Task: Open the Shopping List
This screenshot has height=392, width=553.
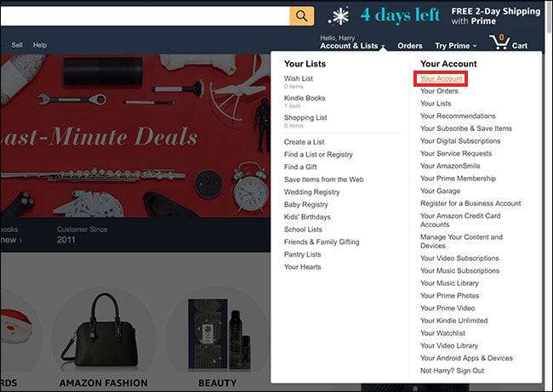Action: tap(305, 117)
